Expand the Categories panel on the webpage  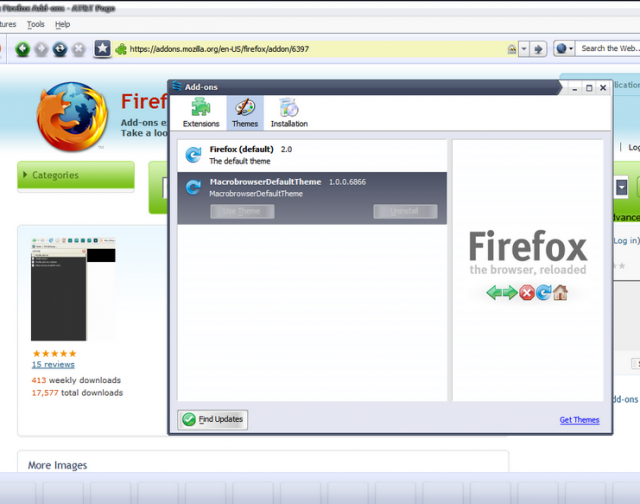click(x=76, y=175)
